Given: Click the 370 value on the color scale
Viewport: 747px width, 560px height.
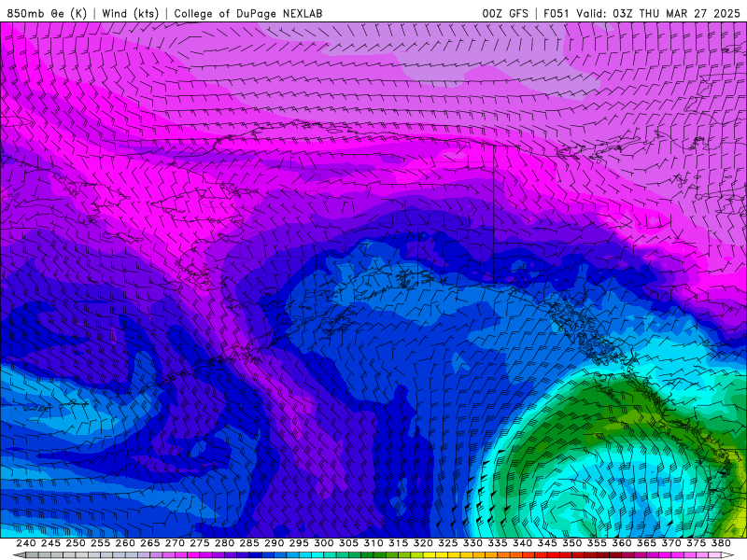Looking at the screenshot, I should tap(671, 543).
